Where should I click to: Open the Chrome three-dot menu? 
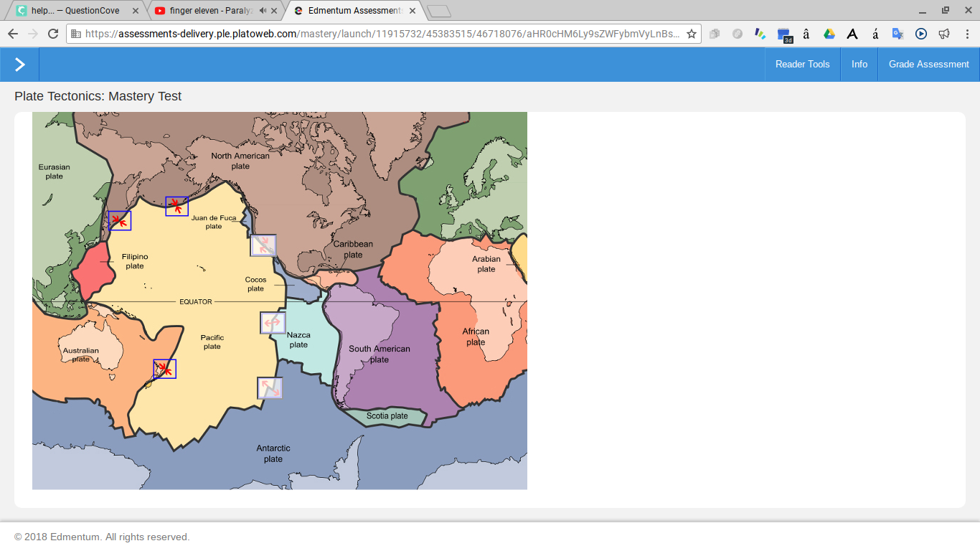966,34
